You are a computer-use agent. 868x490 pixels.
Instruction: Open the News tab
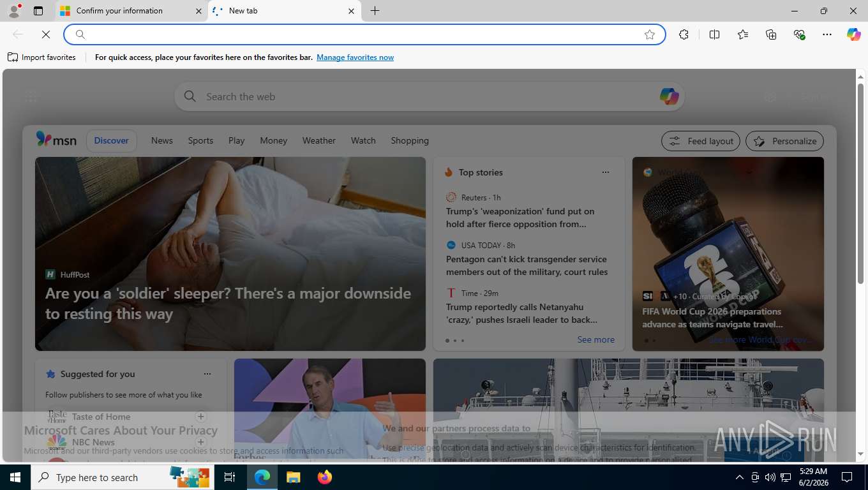(162, 140)
